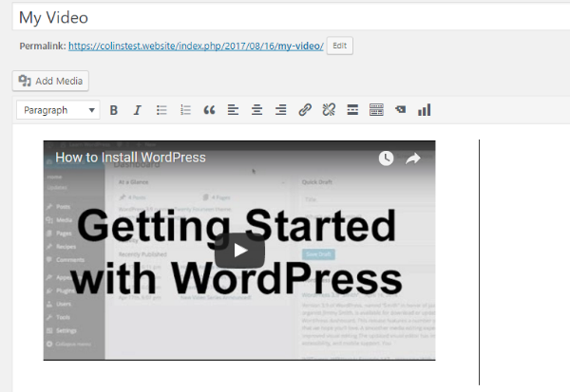Viewport: 570px width, 392px height.
Task: Align text center
Action: (257, 110)
